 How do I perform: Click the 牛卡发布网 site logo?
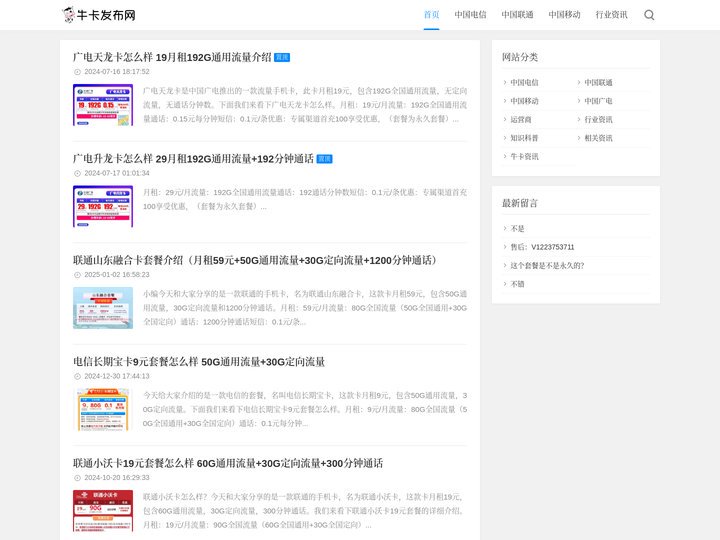pos(99,15)
